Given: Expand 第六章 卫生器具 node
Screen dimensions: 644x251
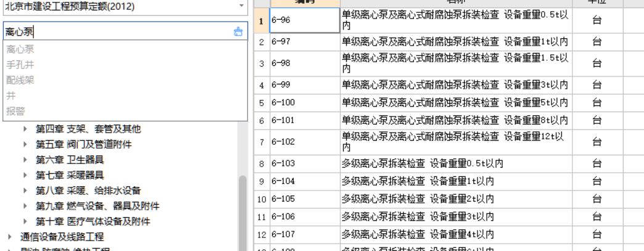Looking at the screenshot, I should click(x=25, y=160).
